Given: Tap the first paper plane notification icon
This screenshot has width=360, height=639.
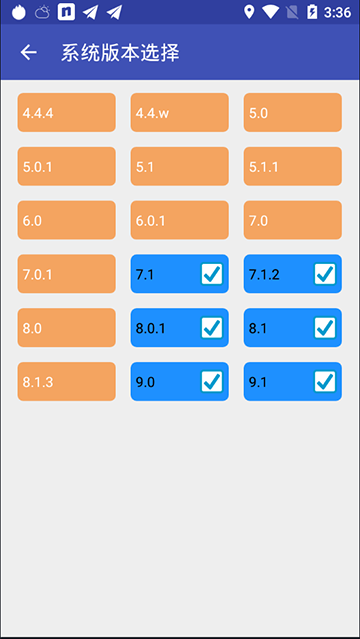Looking at the screenshot, I should pyautogui.click(x=90, y=12).
